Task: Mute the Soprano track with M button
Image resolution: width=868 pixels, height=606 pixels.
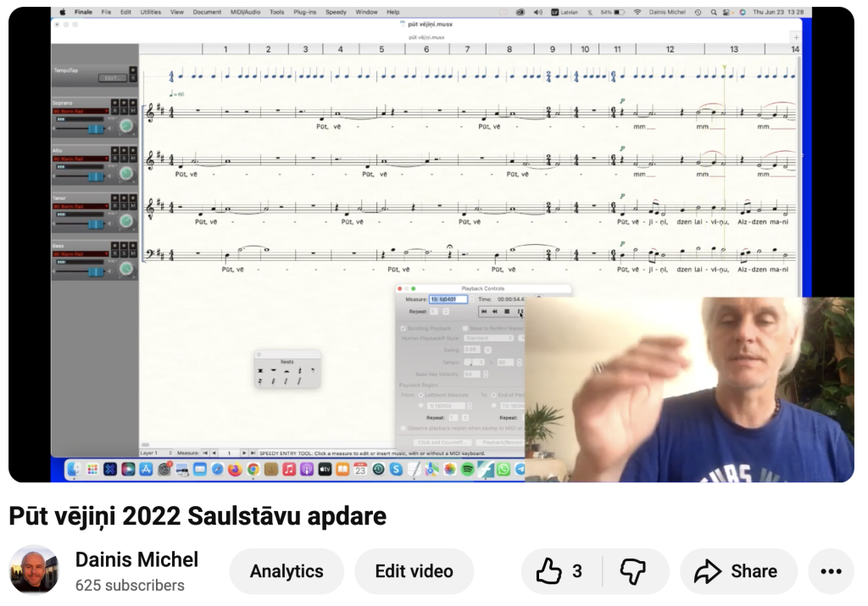Action: pos(133,110)
